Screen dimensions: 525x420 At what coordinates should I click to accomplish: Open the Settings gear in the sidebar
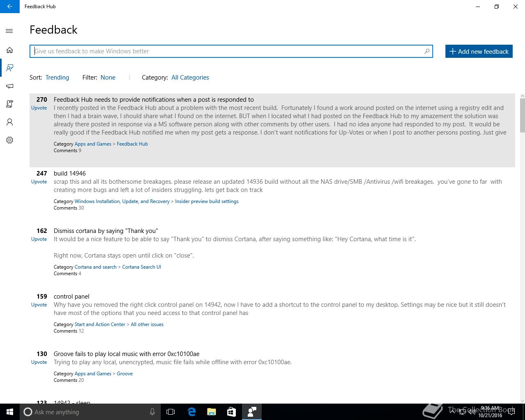9,140
